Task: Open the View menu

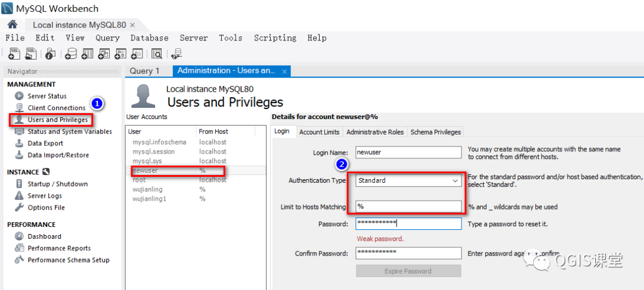Action: [75, 38]
